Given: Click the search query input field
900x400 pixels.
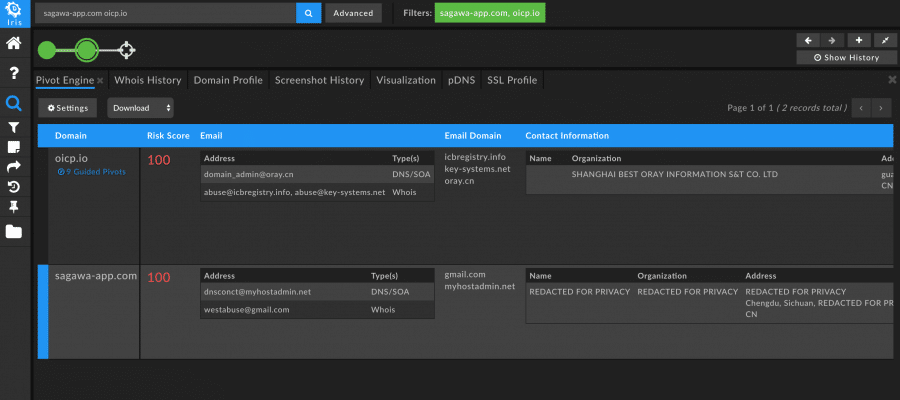Looking at the screenshot, I should point(165,13).
